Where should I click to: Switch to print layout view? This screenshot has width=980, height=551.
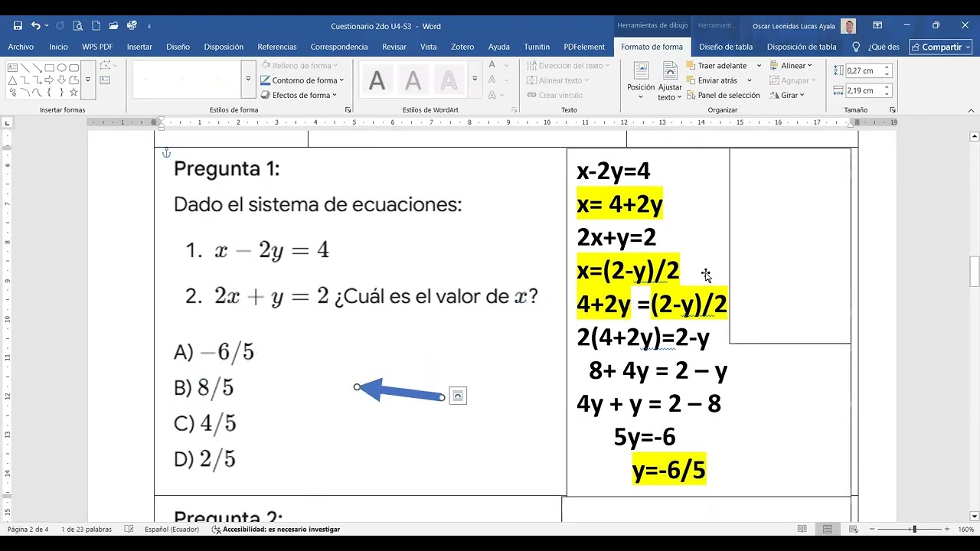828,529
